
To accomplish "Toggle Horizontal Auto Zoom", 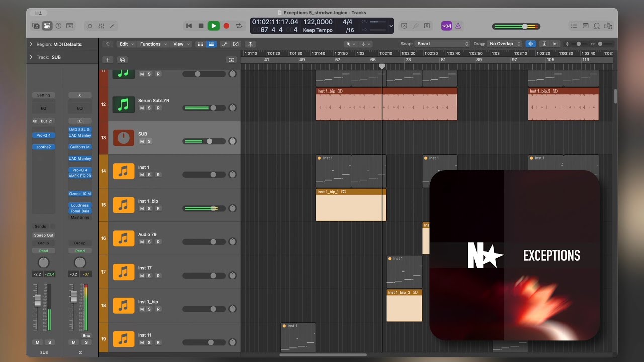I will (555, 44).
